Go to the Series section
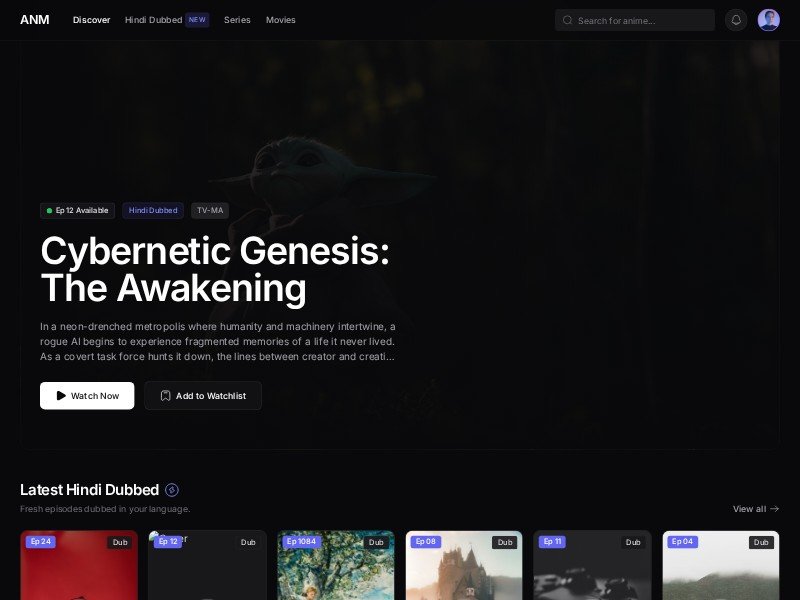 [237, 20]
